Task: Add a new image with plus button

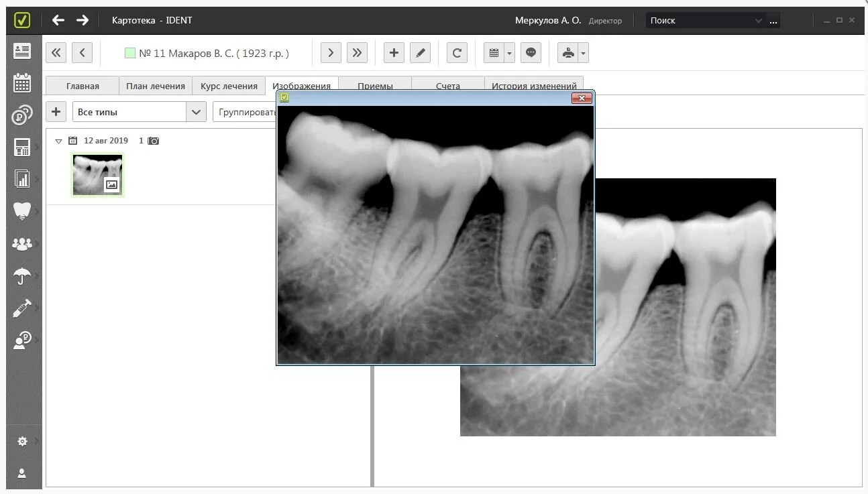Action: (x=56, y=112)
